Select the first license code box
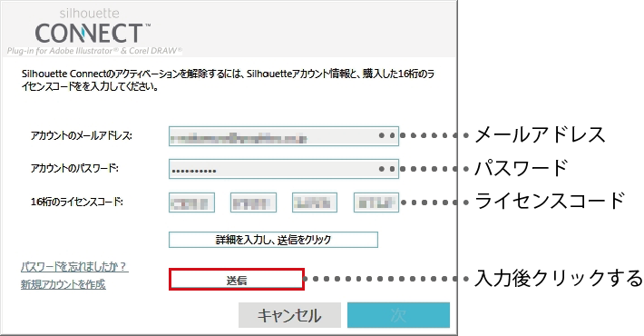The image size is (644, 336). (191, 203)
